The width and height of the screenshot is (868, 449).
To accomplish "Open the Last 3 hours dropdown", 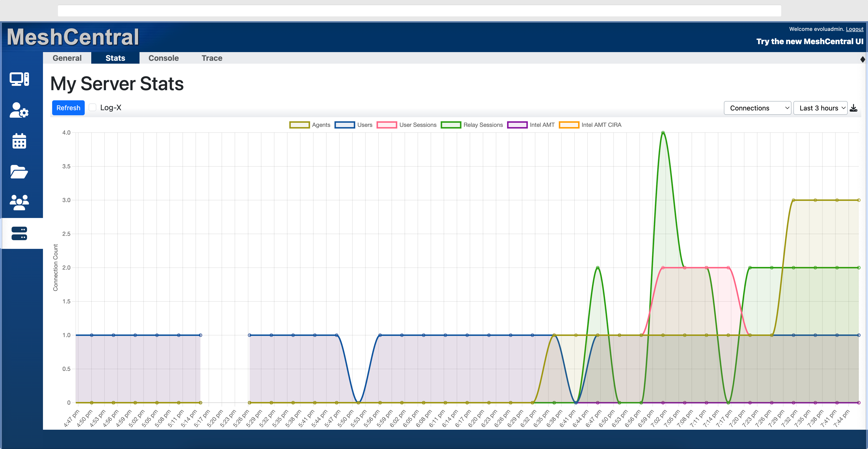I will coord(820,108).
